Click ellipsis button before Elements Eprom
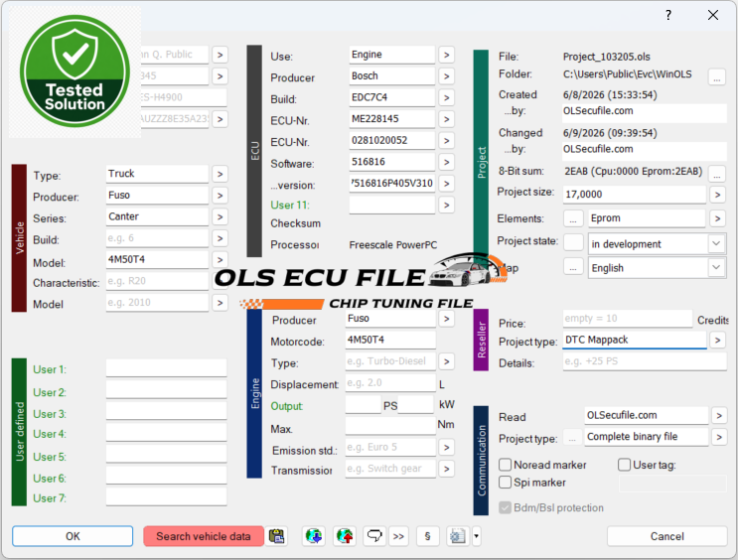The image size is (738, 560). (573, 218)
